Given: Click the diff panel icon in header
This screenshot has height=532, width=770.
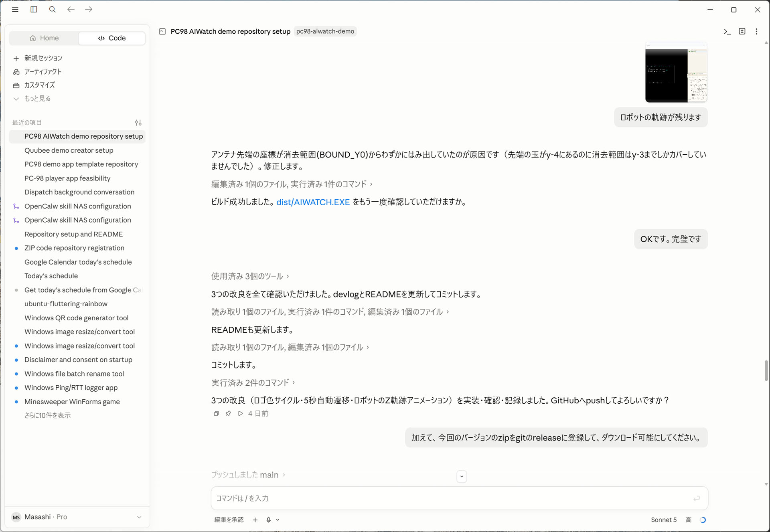Looking at the screenshot, I should (x=742, y=31).
